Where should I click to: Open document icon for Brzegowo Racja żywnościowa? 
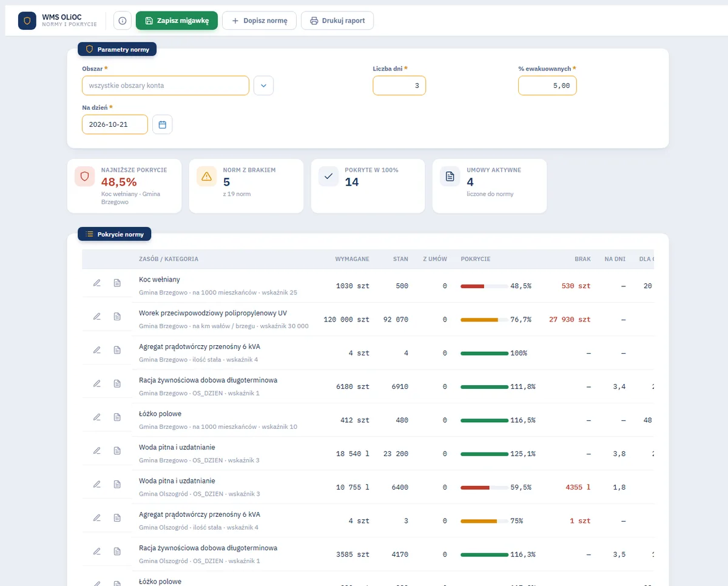[x=117, y=383]
